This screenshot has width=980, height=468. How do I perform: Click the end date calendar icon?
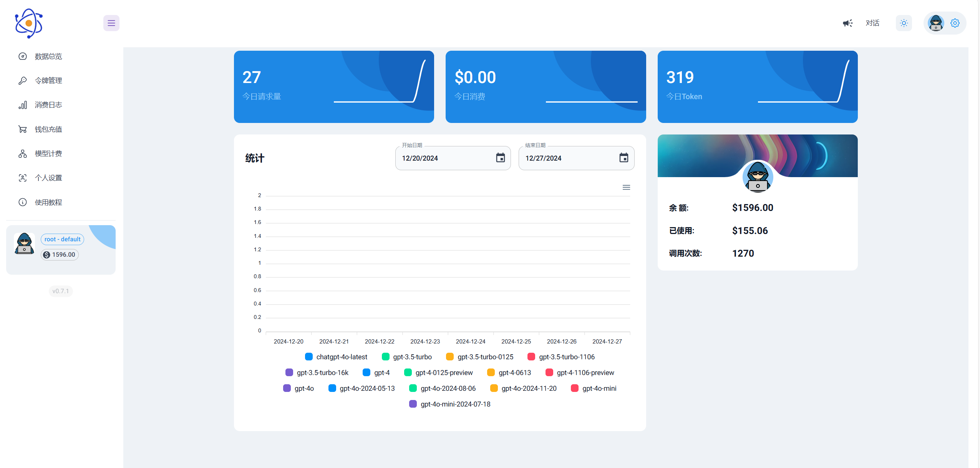pos(624,158)
